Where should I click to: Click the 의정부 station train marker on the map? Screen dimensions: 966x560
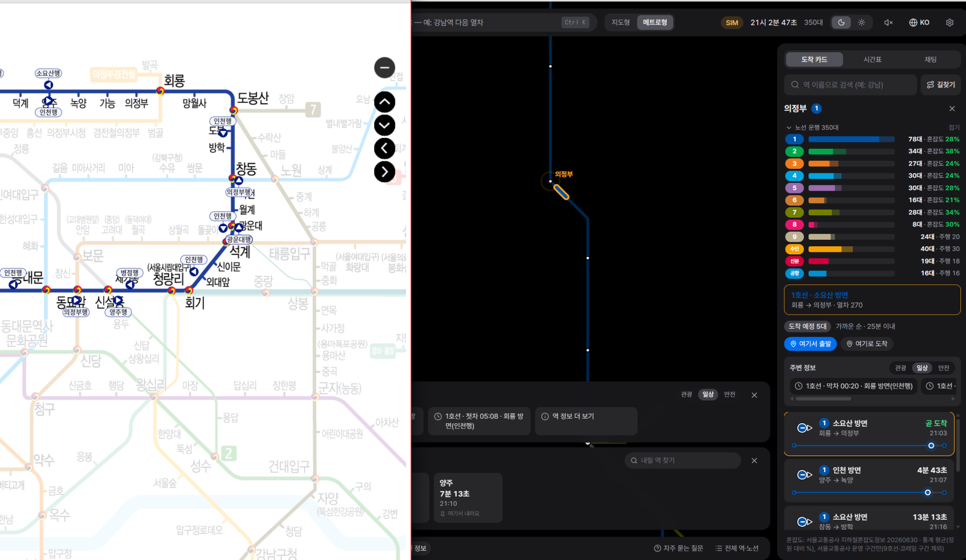pos(561,192)
